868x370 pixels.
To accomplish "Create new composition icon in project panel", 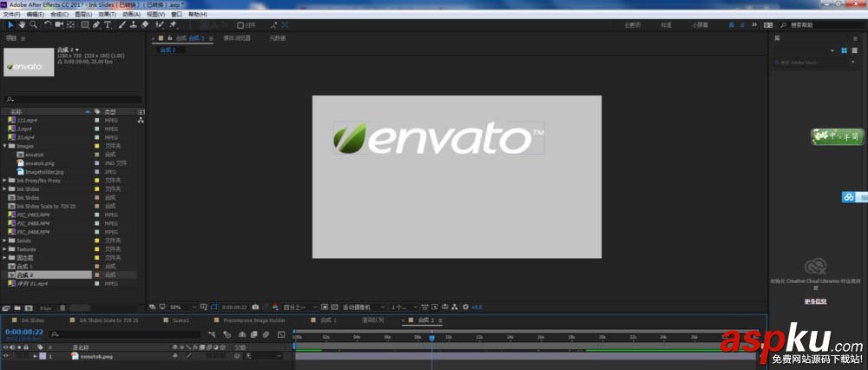I will 29,307.
